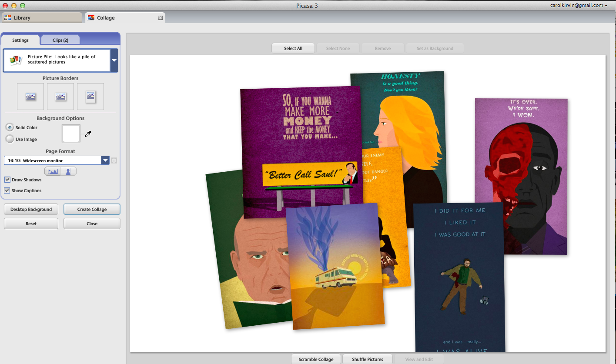Toggle the Show Captions checkbox
Viewport: 616px width, 364px height.
7,190
